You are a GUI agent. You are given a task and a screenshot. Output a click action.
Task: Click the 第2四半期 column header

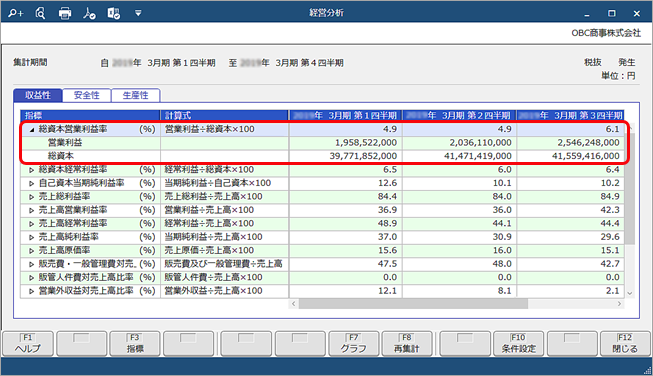pos(459,115)
